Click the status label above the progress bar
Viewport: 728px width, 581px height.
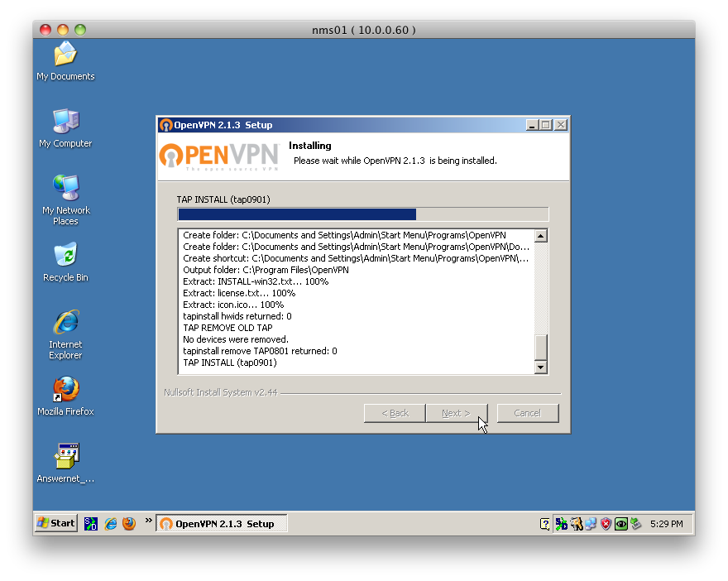pyautogui.click(x=223, y=199)
